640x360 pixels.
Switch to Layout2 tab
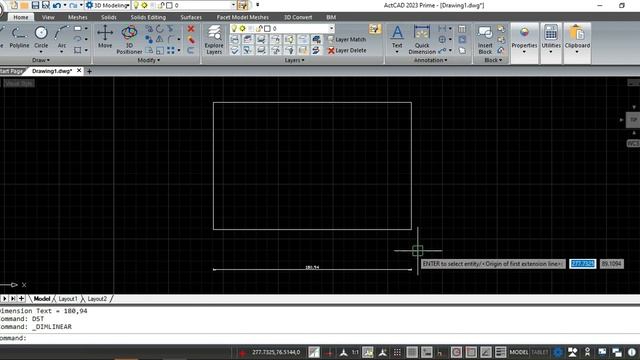click(x=97, y=299)
